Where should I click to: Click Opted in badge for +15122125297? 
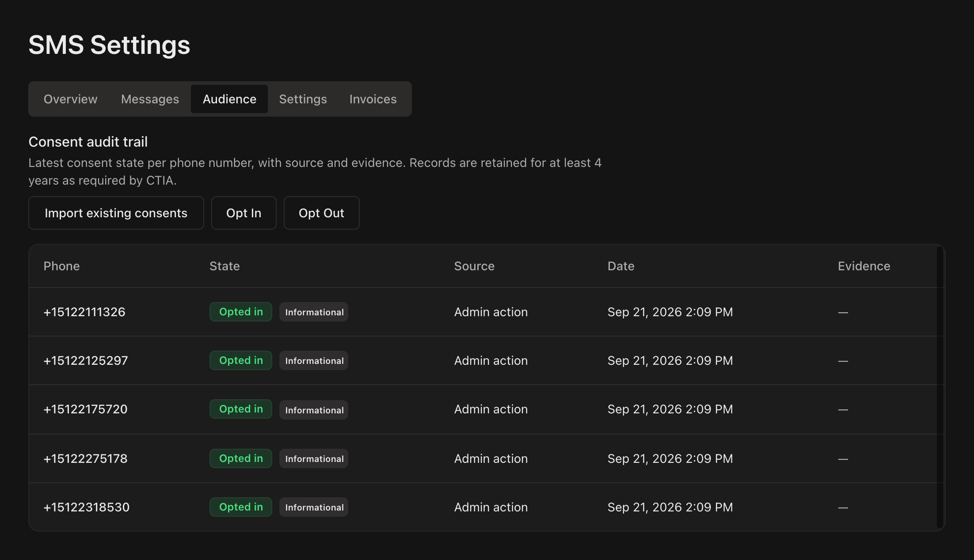click(x=241, y=360)
